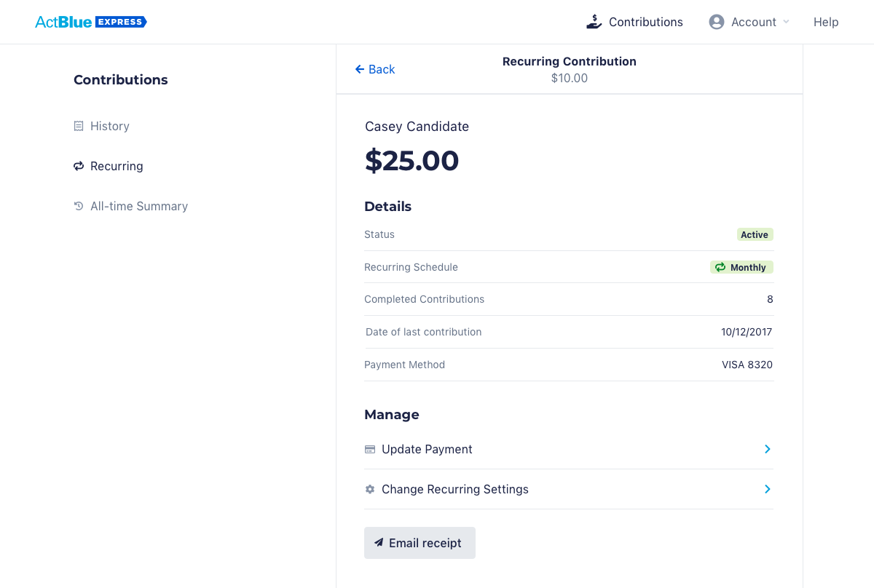The image size is (874, 588).
Task: Open Change Recurring Settings via its chevron
Action: 767,489
